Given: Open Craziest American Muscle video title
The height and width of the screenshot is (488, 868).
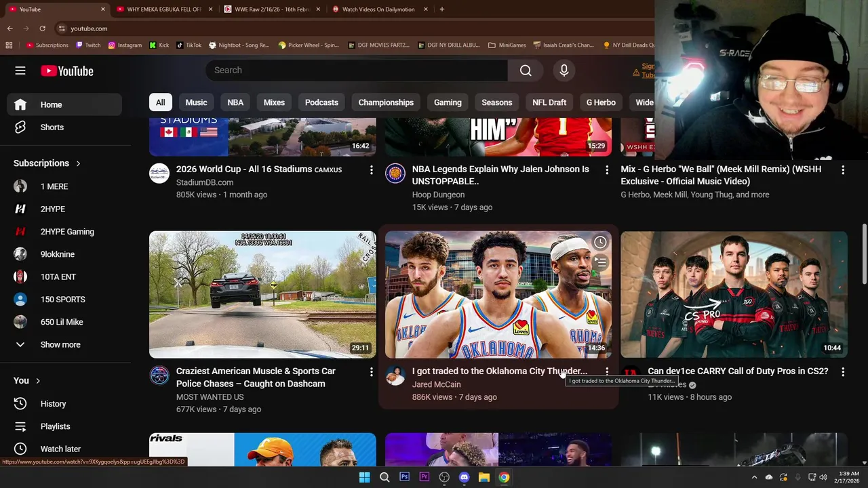Looking at the screenshot, I should tap(256, 378).
